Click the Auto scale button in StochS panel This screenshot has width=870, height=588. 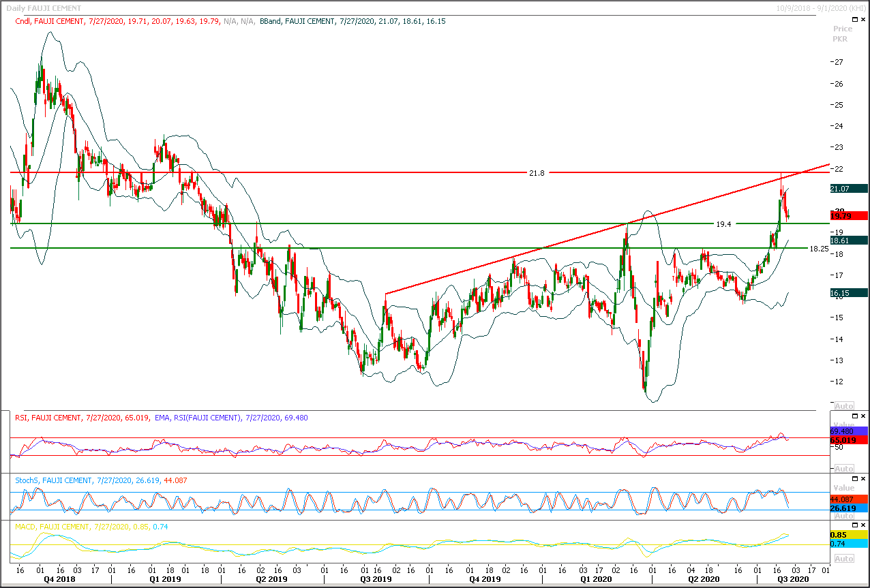843,516
